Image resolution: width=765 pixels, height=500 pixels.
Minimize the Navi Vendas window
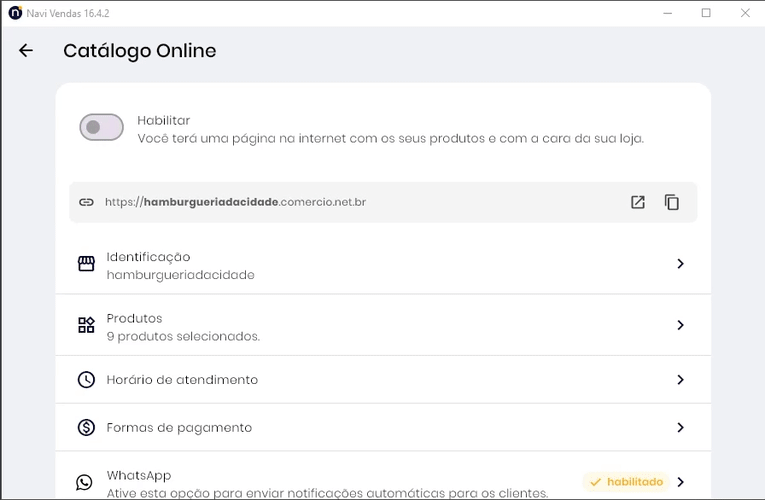tap(667, 13)
